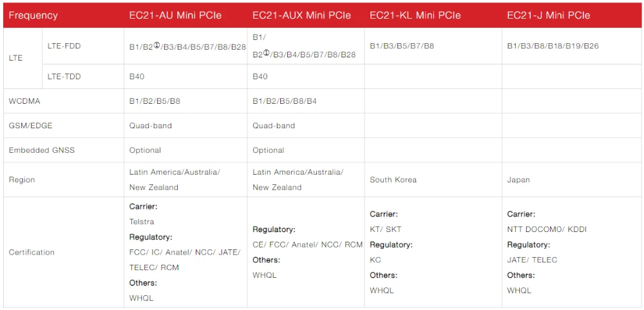This screenshot has width=644, height=310.
Task: Click the Certification row label
Action: tap(32, 252)
